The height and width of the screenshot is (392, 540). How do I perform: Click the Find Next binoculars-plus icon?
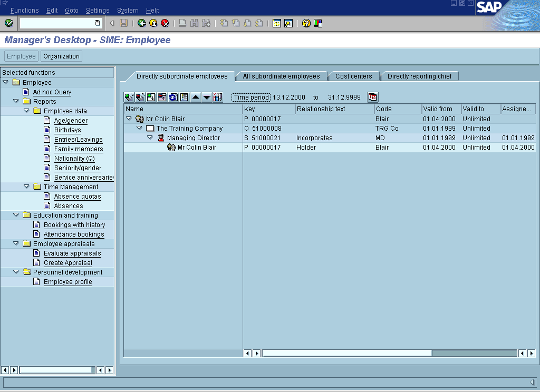pyautogui.click(x=206, y=23)
